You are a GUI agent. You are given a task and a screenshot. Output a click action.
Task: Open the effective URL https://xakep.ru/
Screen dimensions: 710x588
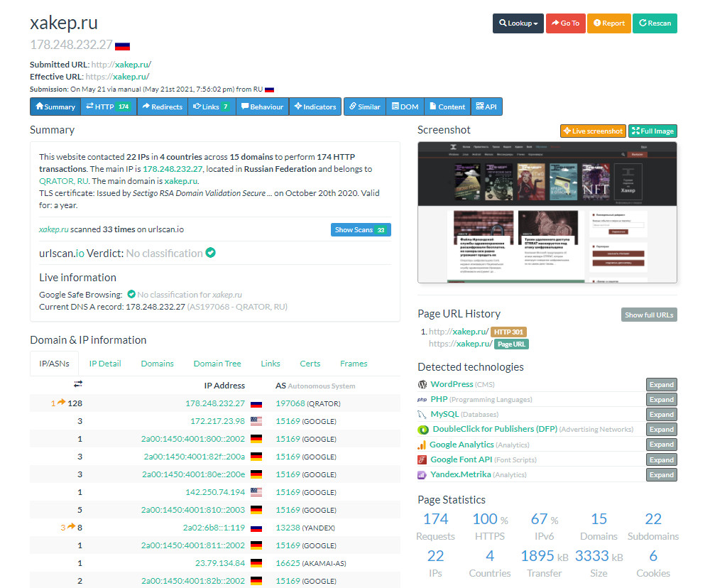tap(117, 77)
